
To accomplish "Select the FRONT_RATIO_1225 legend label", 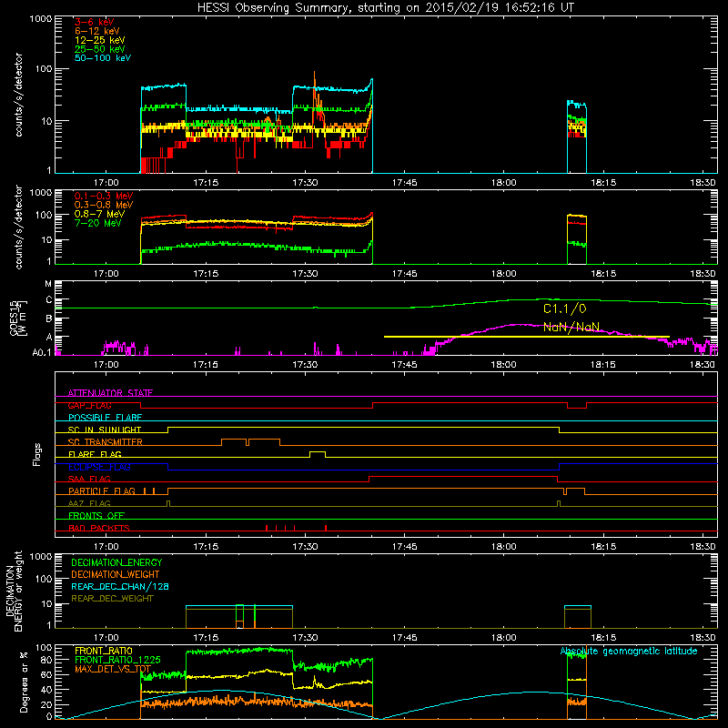I will coord(117,660).
